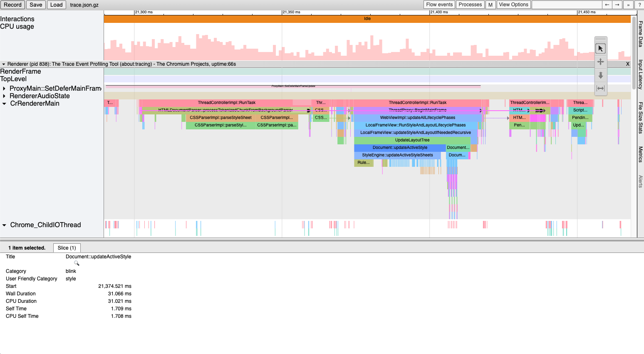644x354 pixels.
Task: Switch to the Slice (1) tab
Action: coord(67,248)
